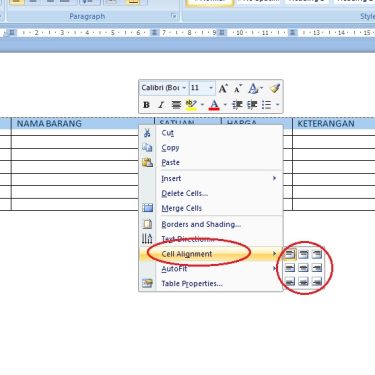Toggle Center alignment in the mini toolbar

click(x=176, y=105)
